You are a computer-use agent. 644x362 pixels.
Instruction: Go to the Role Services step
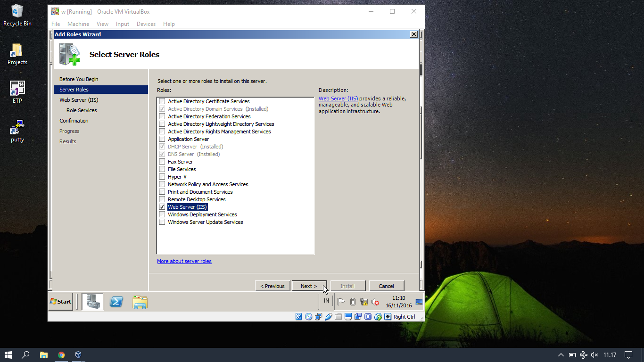coord(82,110)
